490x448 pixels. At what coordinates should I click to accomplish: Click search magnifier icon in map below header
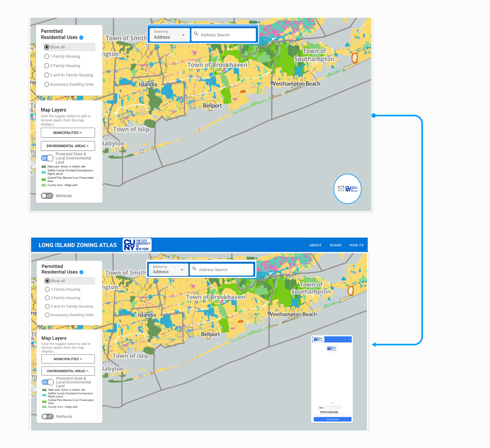click(194, 269)
